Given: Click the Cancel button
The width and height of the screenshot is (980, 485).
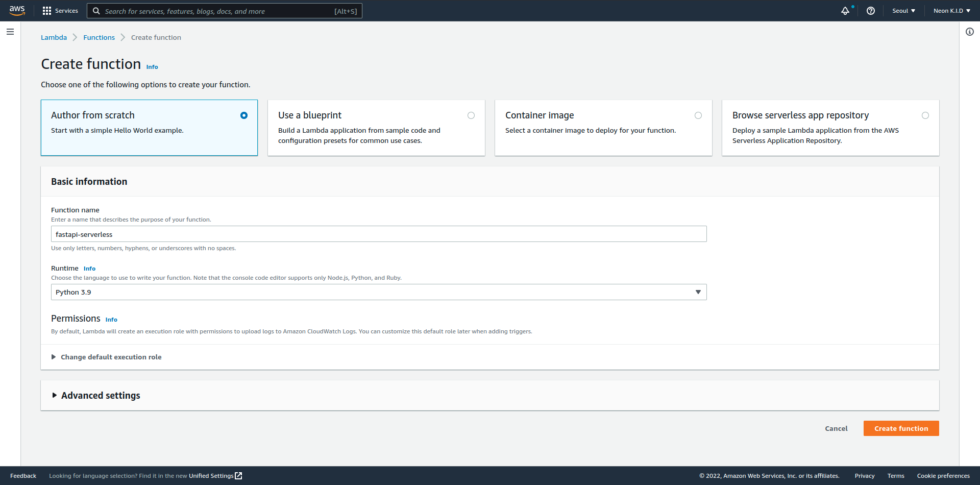Looking at the screenshot, I should (836, 428).
